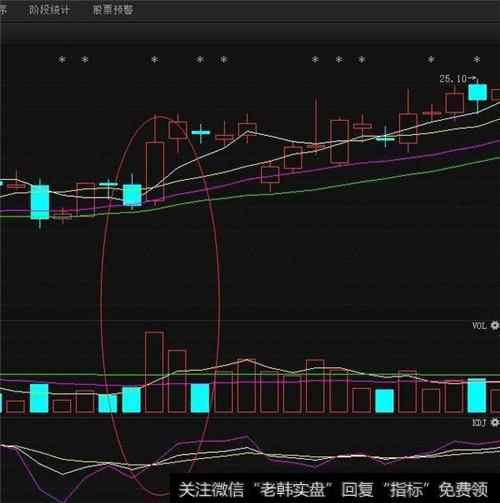
Task: Click the last asterisk marker near 25.10
Action: pyautogui.click(x=477, y=60)
